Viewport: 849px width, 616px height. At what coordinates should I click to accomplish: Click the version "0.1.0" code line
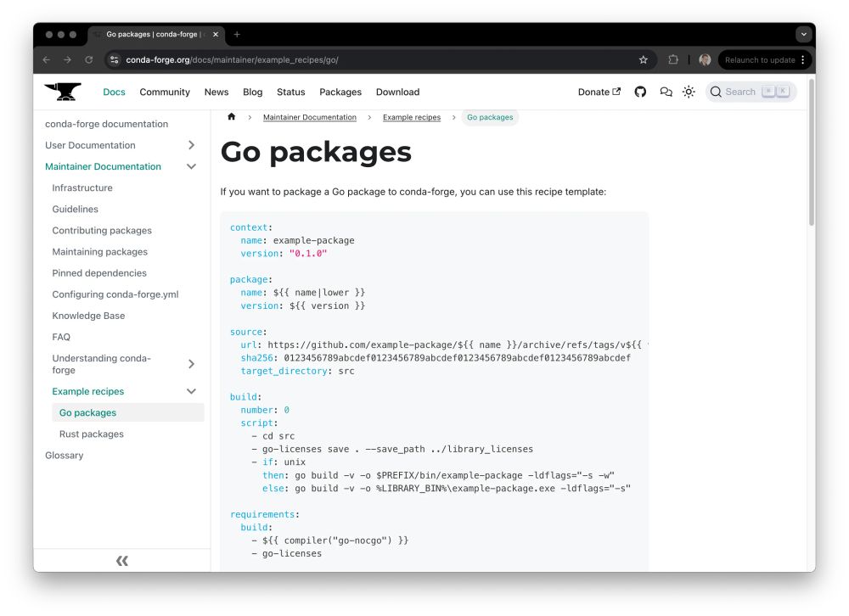click(x=284, y=254)
